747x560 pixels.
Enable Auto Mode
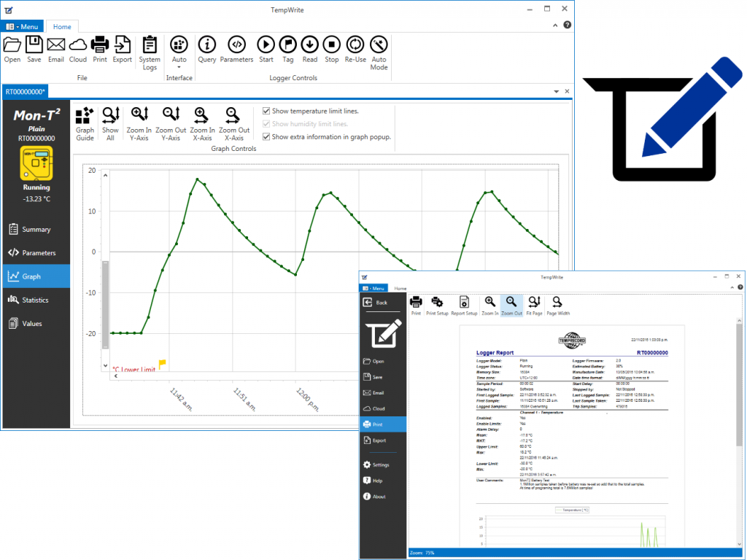click(379, 52)
